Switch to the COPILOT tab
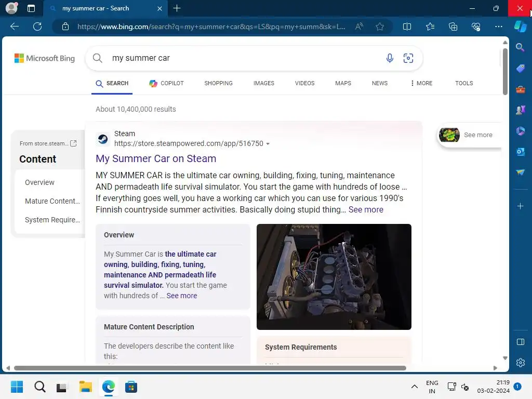 166,83
